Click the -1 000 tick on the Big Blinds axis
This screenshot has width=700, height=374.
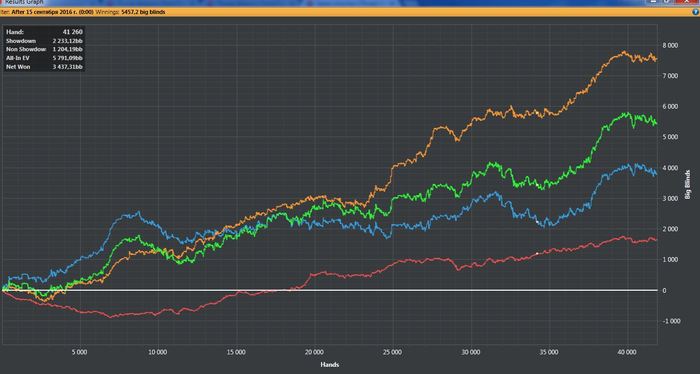coord(671,321)
